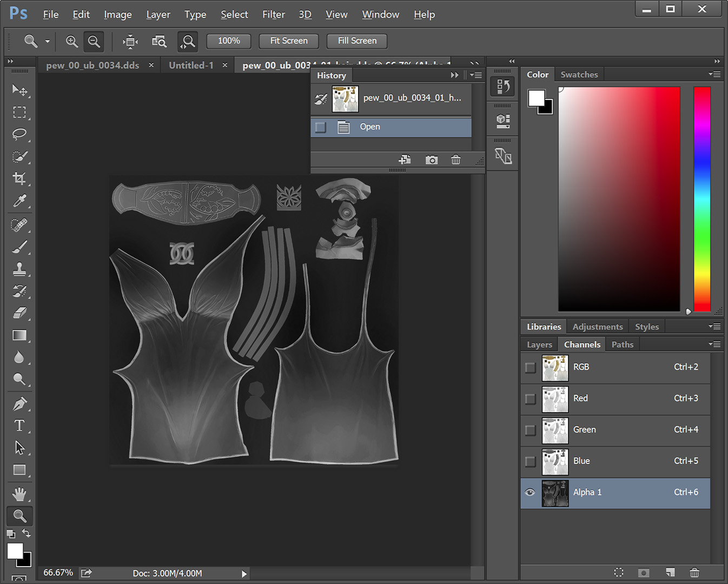Toggle visibility of the Red channel
This screenshot has width=728, height=584.
coord(530,399)
